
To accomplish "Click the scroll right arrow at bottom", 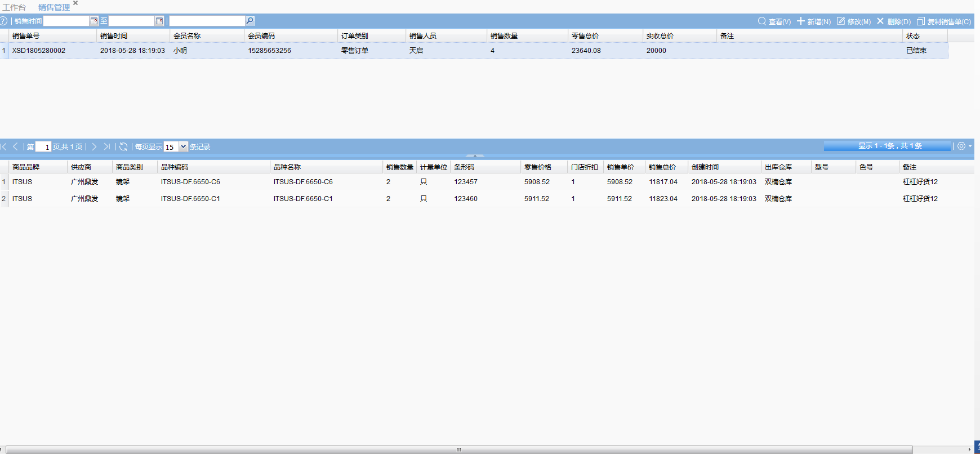I will coord(970,449).
